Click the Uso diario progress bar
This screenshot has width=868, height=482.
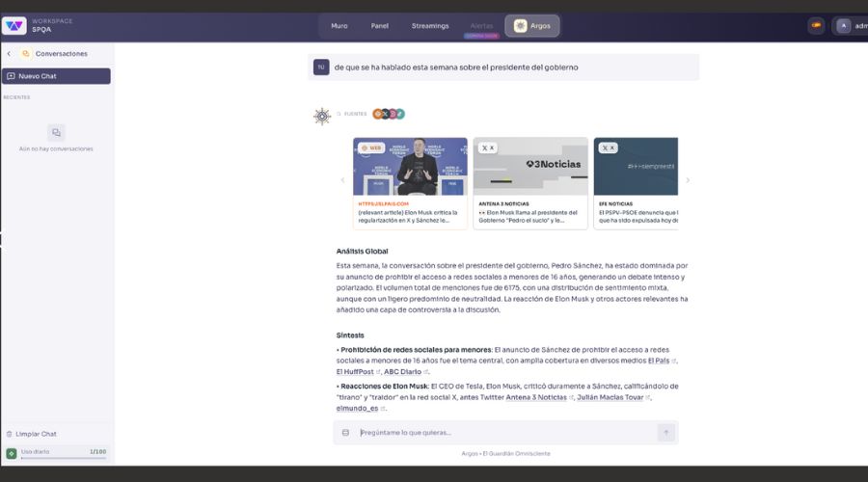(x=63, y=457)
